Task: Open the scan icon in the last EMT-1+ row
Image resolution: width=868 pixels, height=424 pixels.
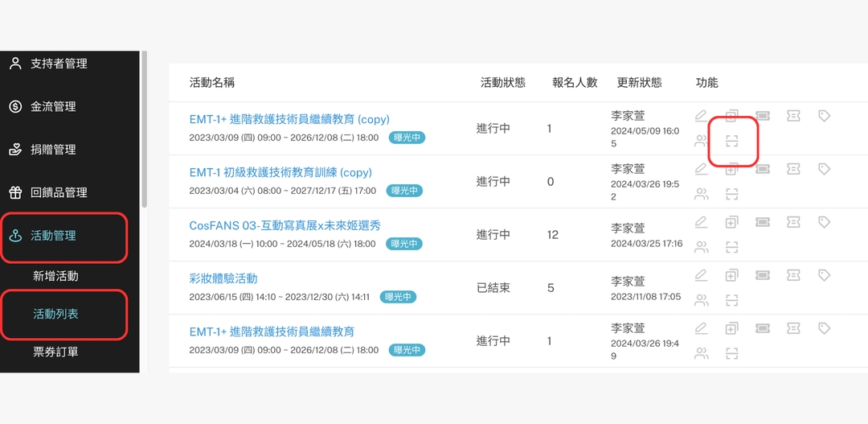Action: [x=731, y=353]
